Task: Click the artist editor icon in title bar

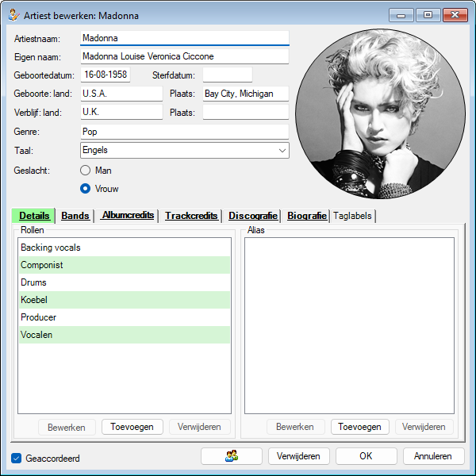Action: coord(13,15)
